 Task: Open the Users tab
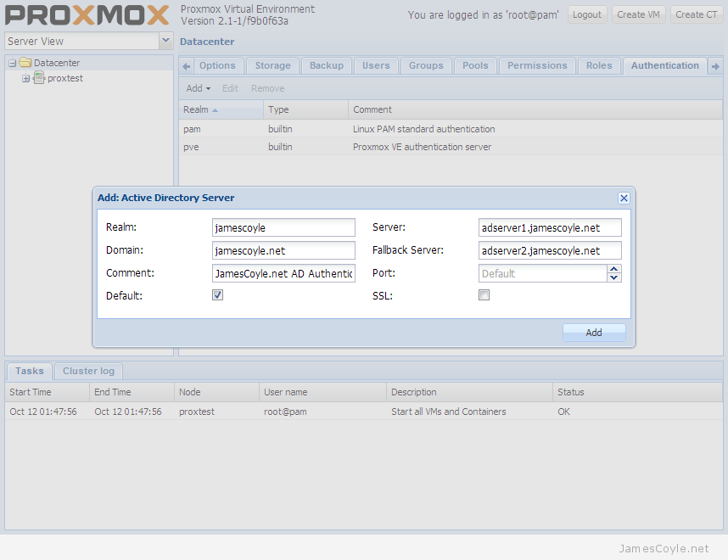376,65
